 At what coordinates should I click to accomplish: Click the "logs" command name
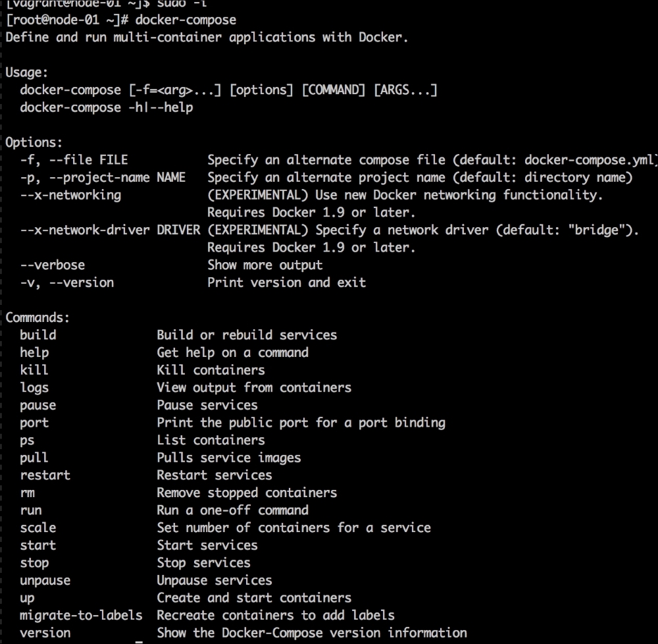pos(34,388)
